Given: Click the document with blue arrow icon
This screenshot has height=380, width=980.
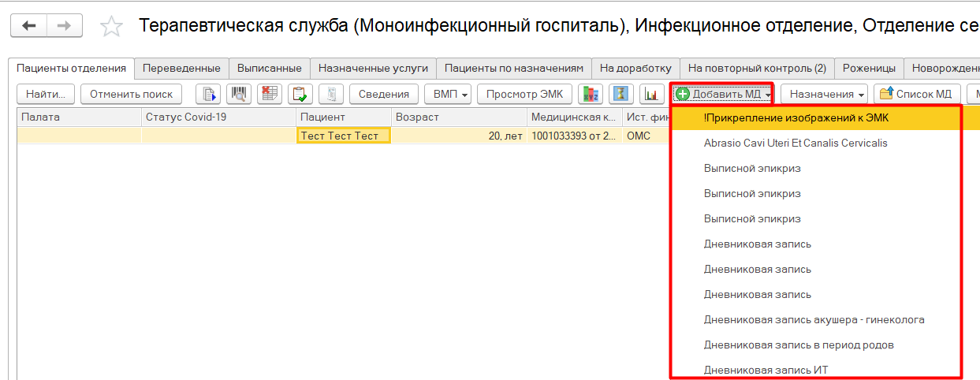Looking at the screenshot, I should click(208, 95).
